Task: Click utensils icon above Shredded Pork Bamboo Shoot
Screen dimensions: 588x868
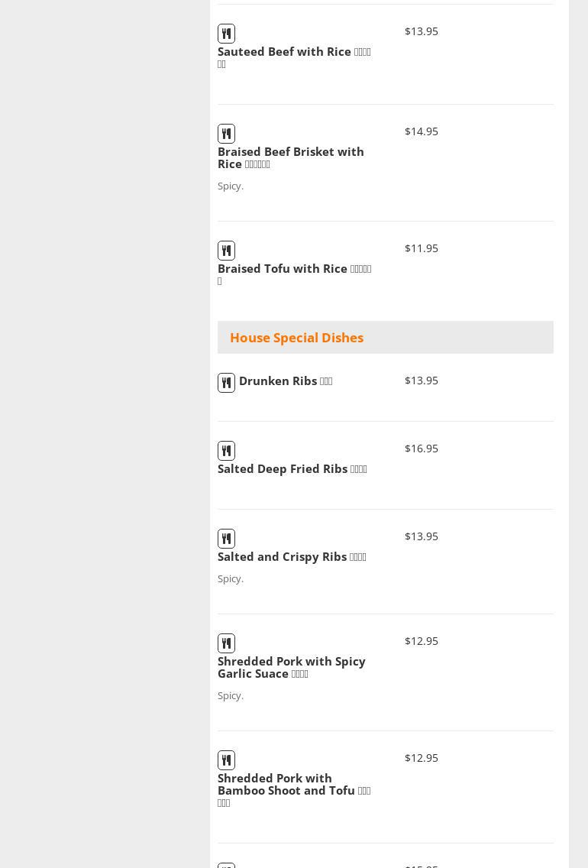Action: (226, 760)
